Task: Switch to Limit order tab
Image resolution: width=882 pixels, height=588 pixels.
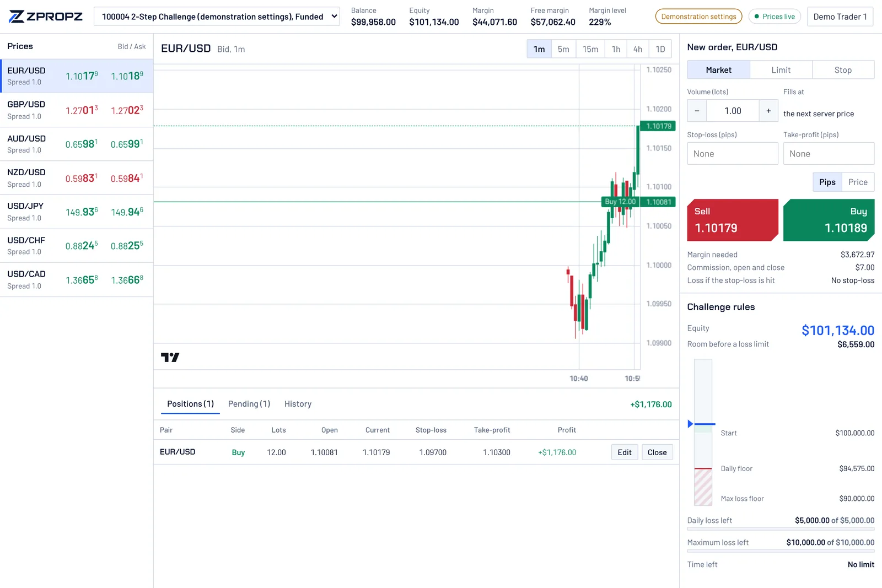Action: 781,70
